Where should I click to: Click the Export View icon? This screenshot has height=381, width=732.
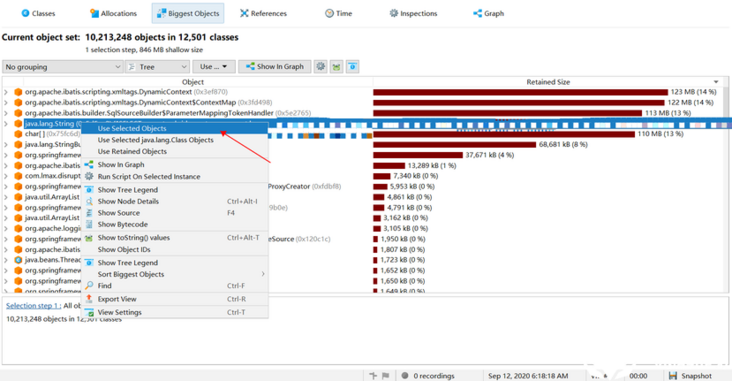89,299
